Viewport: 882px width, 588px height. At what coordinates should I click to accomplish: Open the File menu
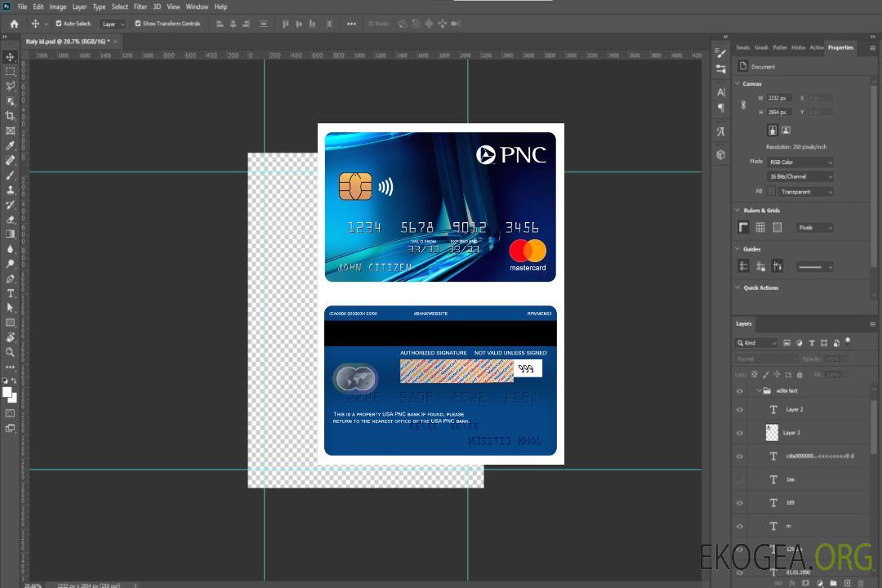[22, 7]
